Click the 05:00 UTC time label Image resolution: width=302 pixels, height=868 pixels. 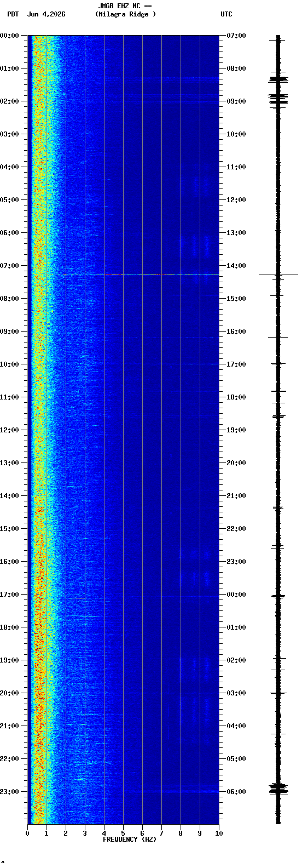coord(236,759)
